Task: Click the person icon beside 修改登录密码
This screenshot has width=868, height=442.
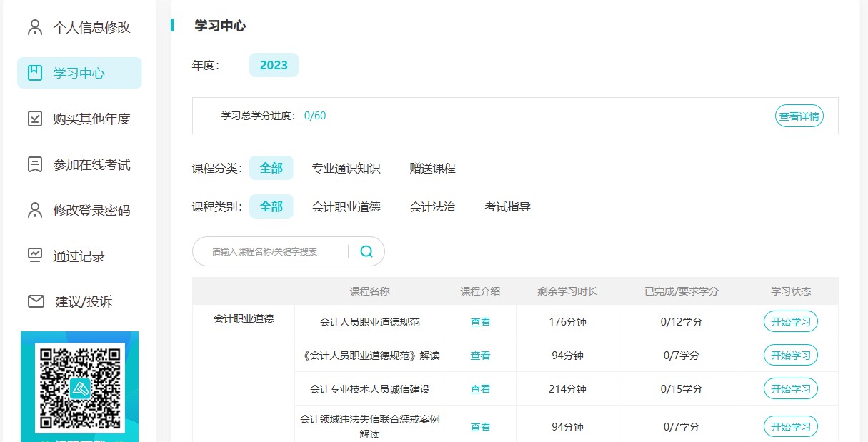Action: coord(35,210)
